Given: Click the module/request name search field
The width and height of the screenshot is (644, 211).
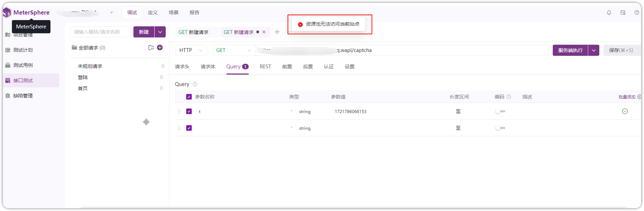Looking at the screenshot, I should (100, 32).
